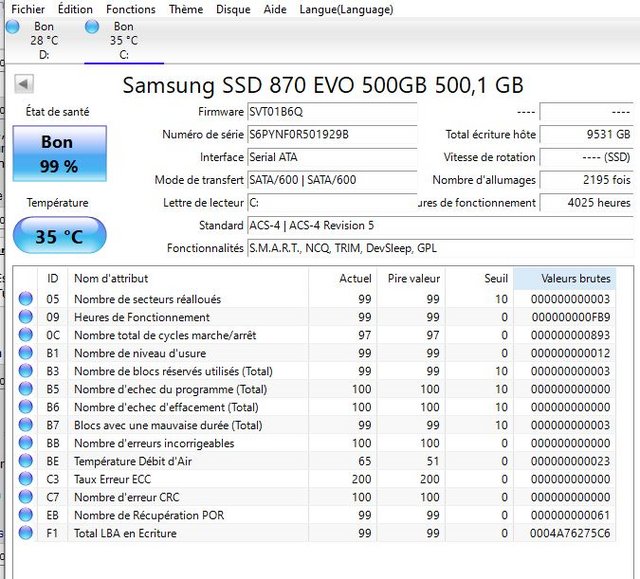The width and height of the screenshot is (640, 579).
Task: Click status orb for attribute EB Récupération POR
Action: [x=25, y=515]
